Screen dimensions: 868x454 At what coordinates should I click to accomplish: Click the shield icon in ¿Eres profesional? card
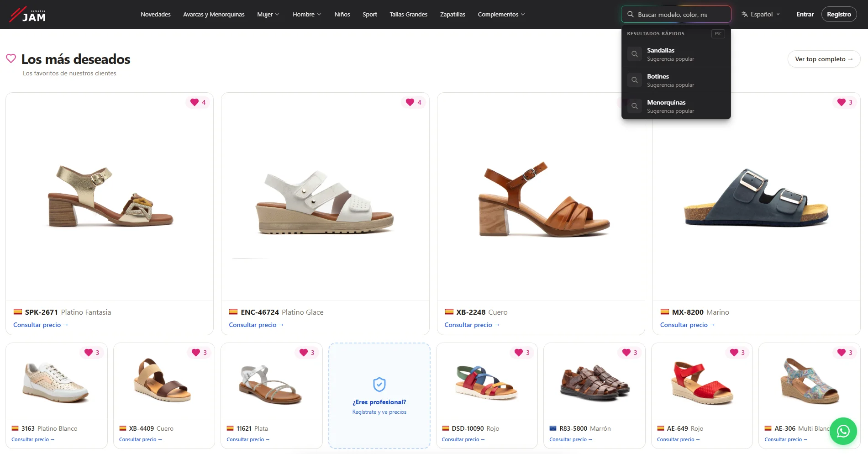point(379,385)
